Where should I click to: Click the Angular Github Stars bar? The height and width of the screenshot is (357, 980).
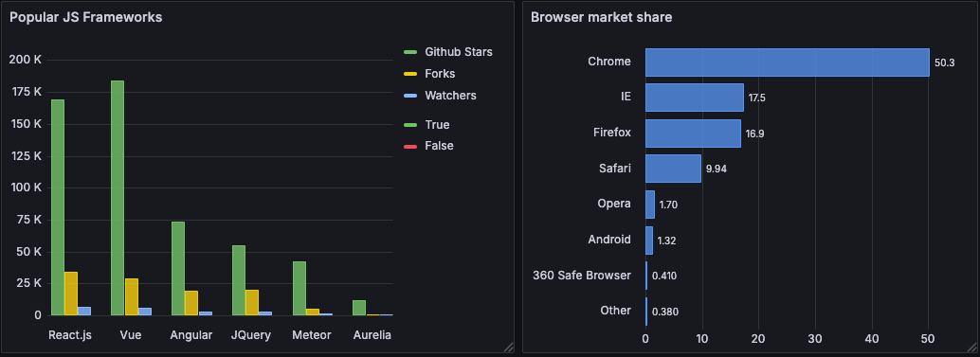(178, 268)
